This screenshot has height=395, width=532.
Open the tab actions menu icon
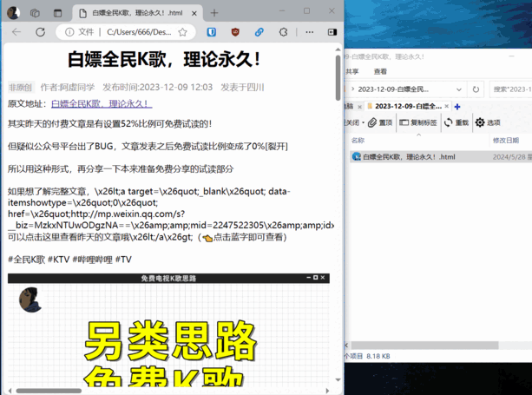[x=57, y=13]
